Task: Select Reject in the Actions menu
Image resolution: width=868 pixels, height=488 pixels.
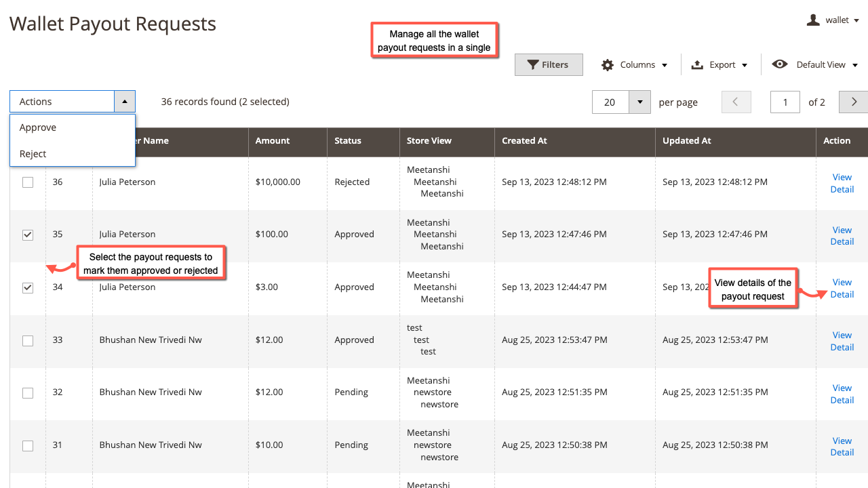Action: pos(33,154)
